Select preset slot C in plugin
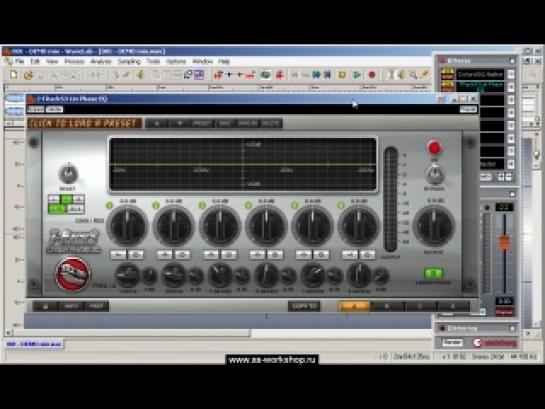 pos(420,306)
